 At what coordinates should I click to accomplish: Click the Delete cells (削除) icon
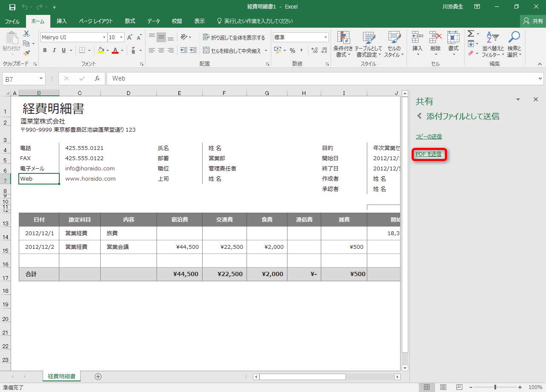(436, 37)
